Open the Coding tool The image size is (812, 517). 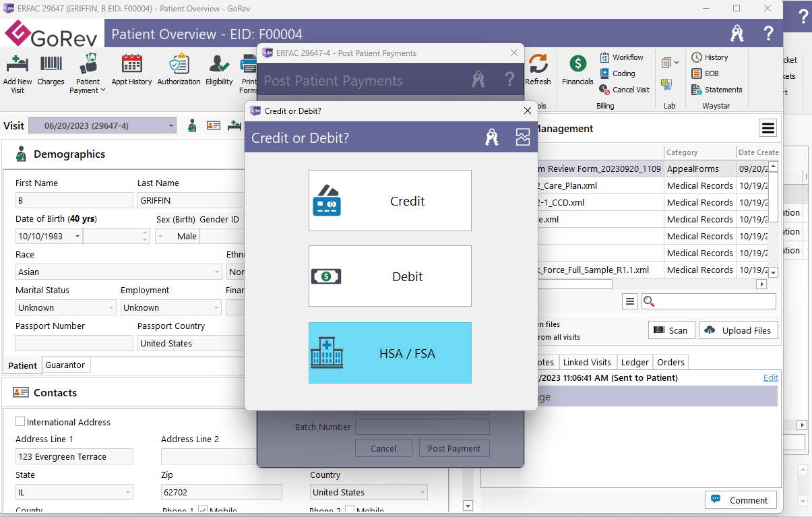(617, 73)
